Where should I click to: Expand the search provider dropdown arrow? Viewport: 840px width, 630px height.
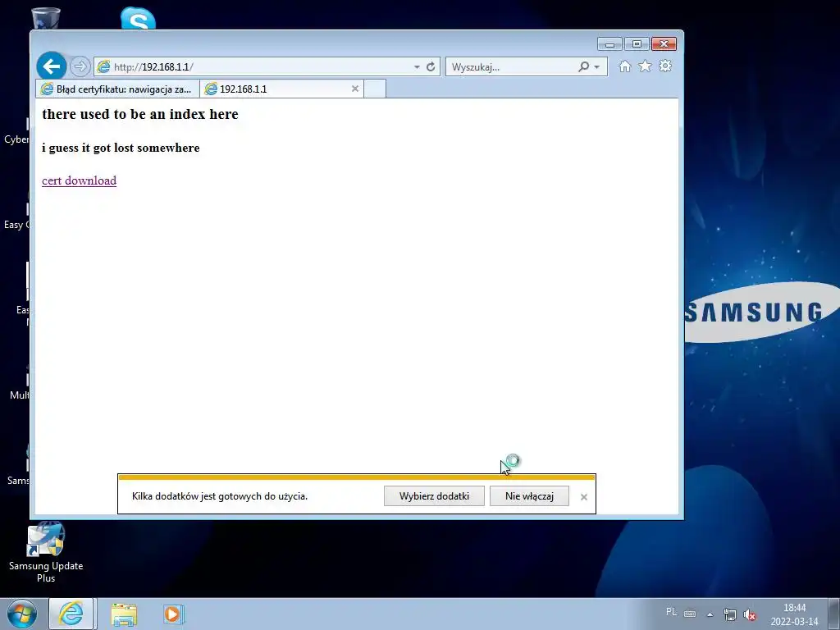[597, 67]
